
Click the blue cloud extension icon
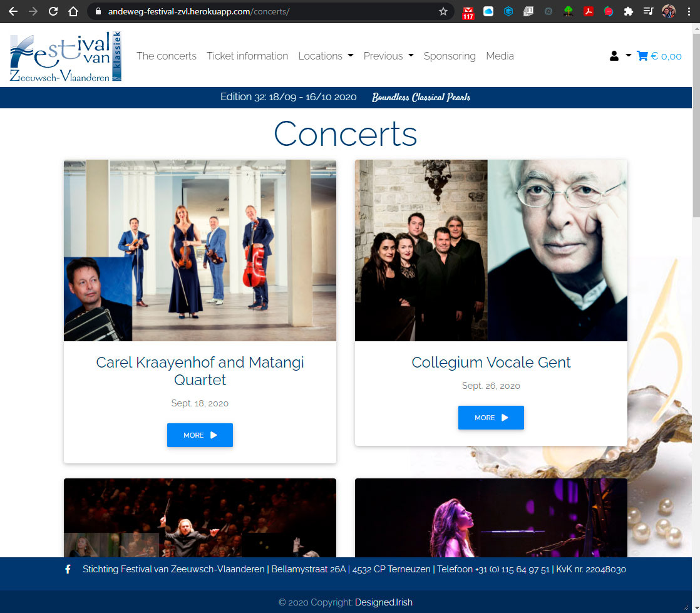point(488,11)
